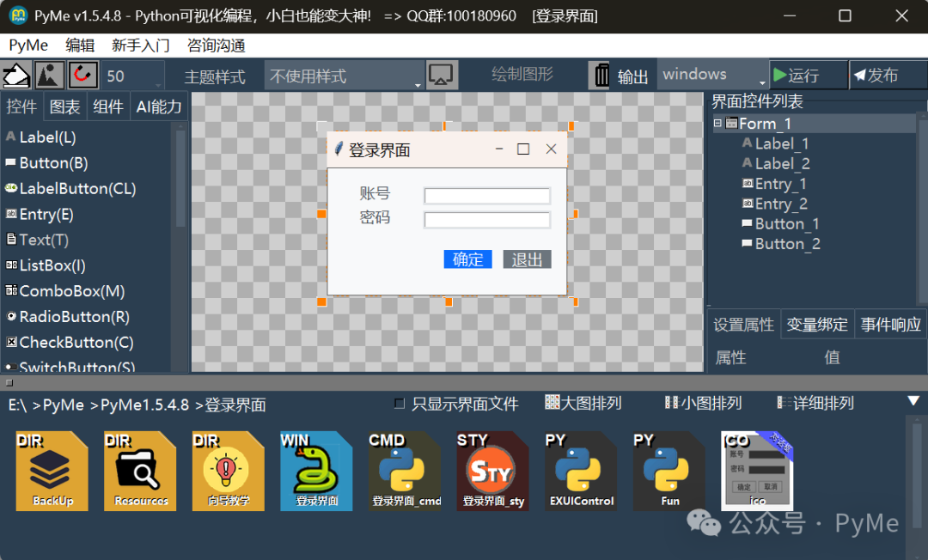Click the image insert icon in toolbar
The width and height of the screenshot is (928, 560).
pyautogui.click(x=49, y=75)
